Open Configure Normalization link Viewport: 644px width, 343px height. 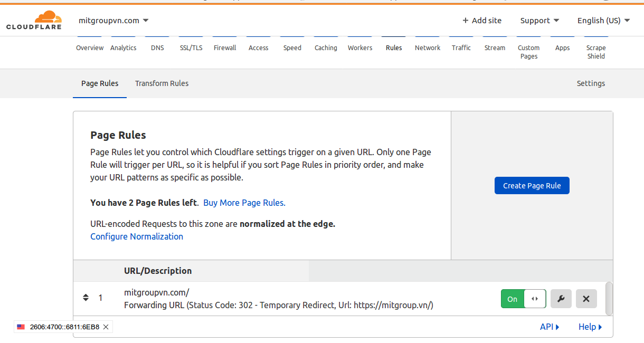(137, 236)
